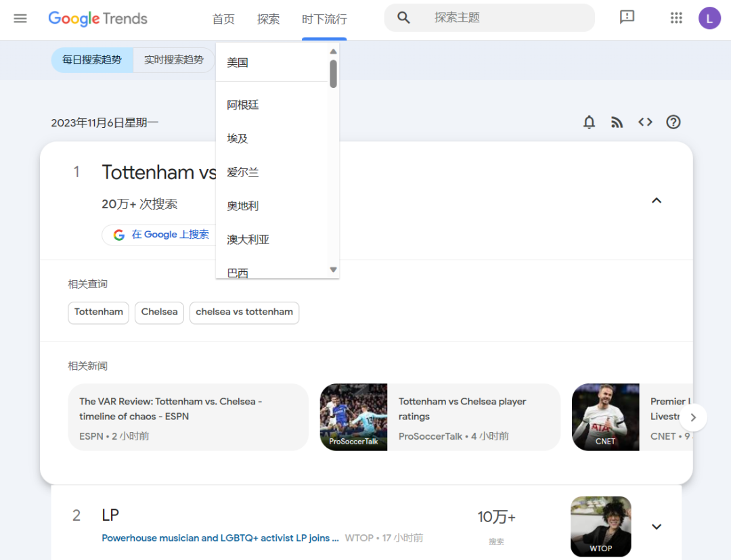Image resolution: width=731 pixels, height=560 pixels.
Task: Open the Google apps grid
Action: pyautogui.click(x=676, y=18)
